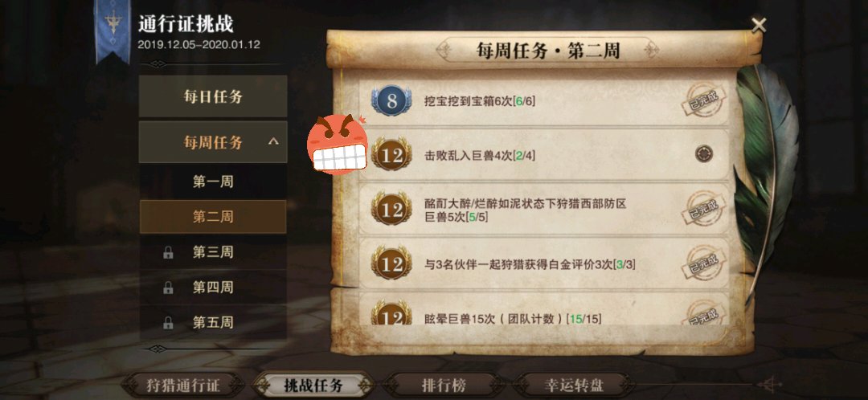Click the 12-point badge of the 击败乱入巨兽 quest
This screenshot has width=868, height=400.
pyautogui.click(x=391, y=154)
